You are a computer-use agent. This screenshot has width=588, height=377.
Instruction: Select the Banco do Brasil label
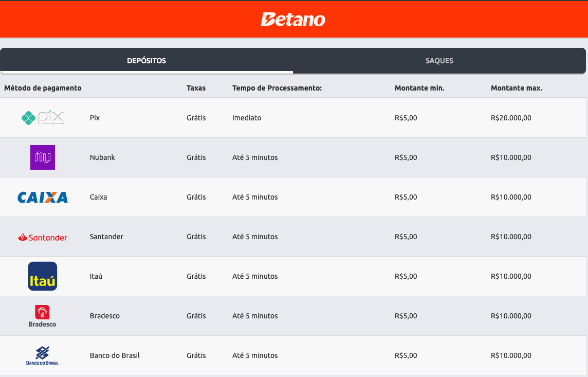(115, 355)
